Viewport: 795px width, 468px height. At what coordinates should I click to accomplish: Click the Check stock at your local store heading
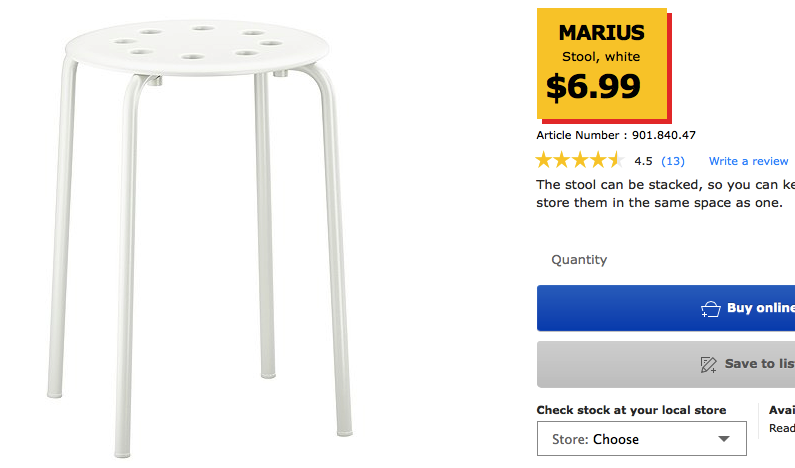point(631,410)
